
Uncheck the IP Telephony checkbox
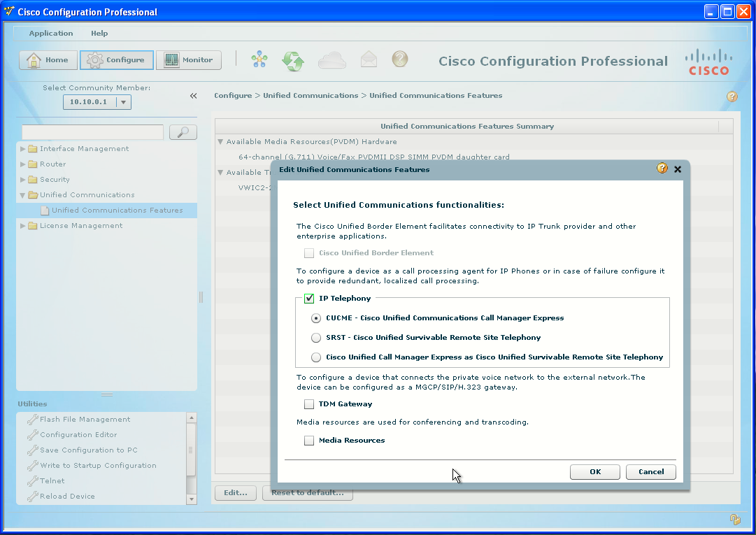(309, 299)
